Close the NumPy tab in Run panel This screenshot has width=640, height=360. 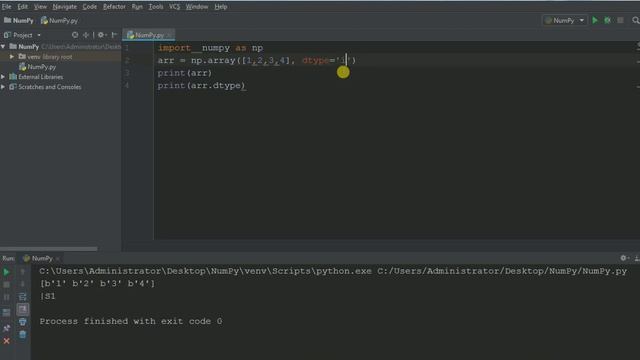pos(58,259)
